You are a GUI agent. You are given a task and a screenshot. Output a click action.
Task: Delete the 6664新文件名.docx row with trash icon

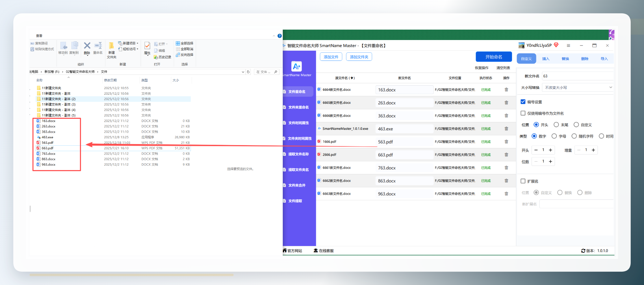[x=506, y=90]
